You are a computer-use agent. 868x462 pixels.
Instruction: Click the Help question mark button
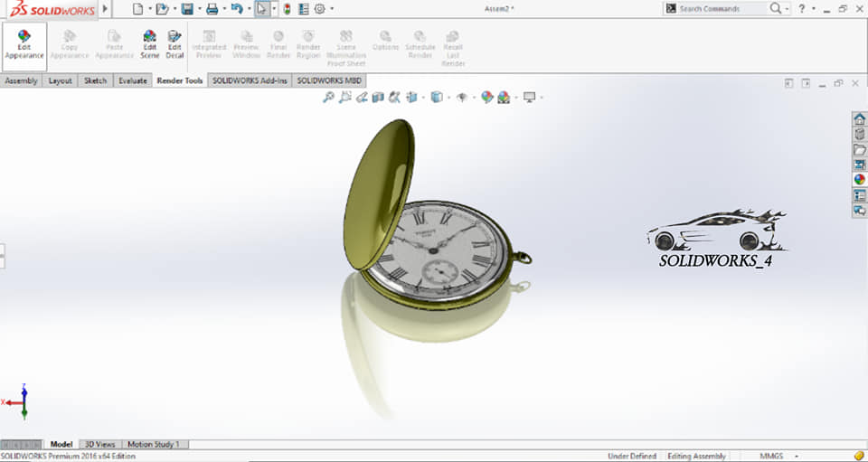coord(802,9)
